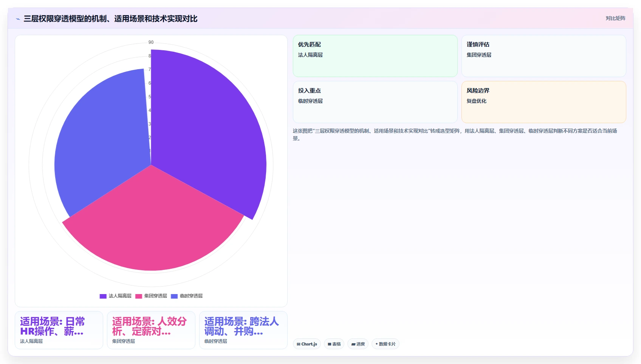641x364 pixels.
Task: Click the small blue icon before the header title
Action: coord(18,19)
